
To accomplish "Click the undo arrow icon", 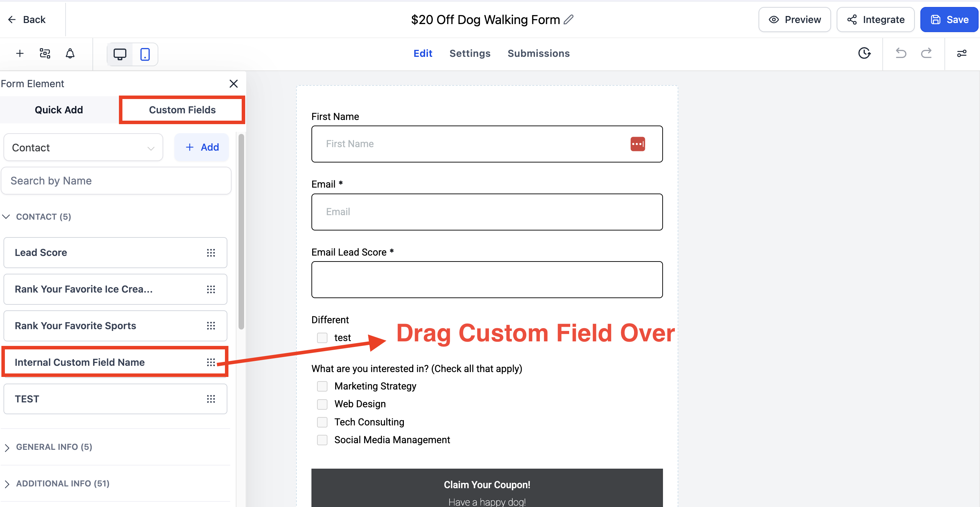I will [x=900, y=53].
